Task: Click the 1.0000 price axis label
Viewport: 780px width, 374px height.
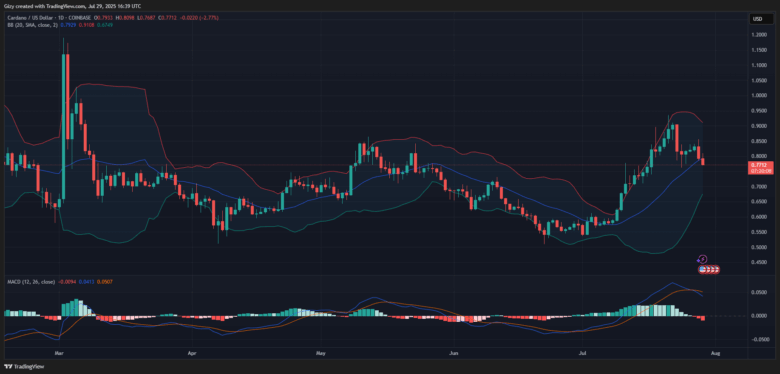Action: pos(759,95)
